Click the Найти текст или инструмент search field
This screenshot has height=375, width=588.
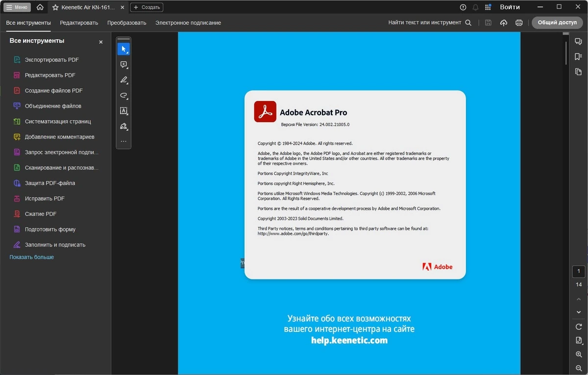coord(430,23)
